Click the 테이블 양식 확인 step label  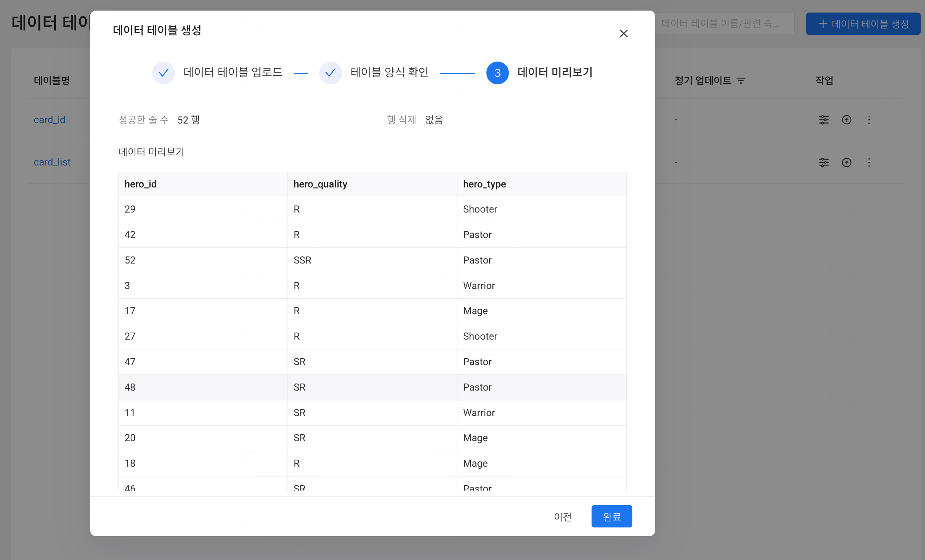point(390,72)
